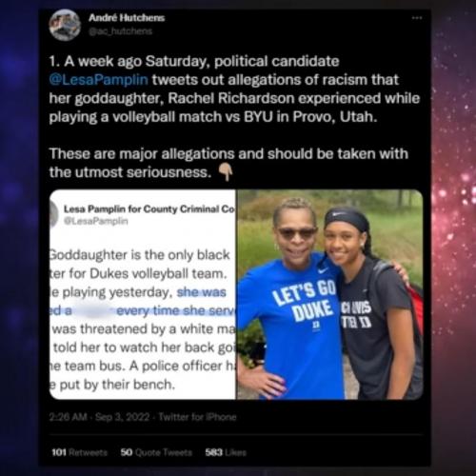Image resolution: width=476 pixels, height=476 pixels.
Task: Open the attached Lesa Pamplin tweet screenshot image
Action: click(x=143, y=294)
